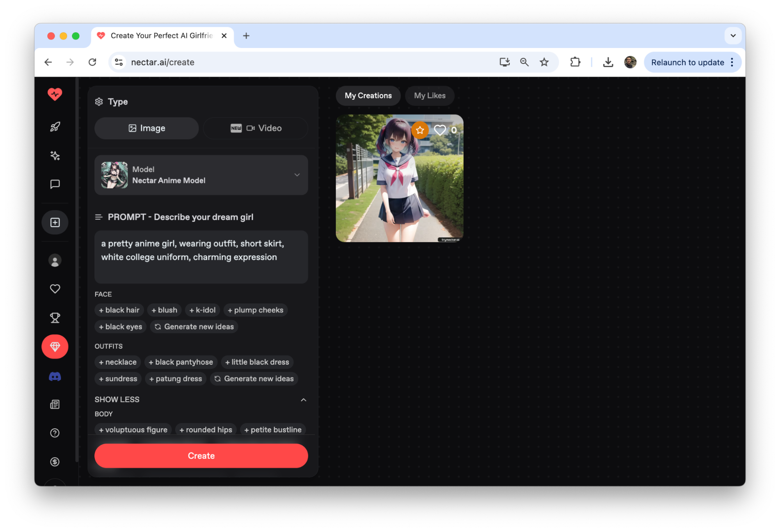Viewport: 780px width, 532px height.
Task: Open the chat bubble sidebar icon
Action: tap(55, 184)
